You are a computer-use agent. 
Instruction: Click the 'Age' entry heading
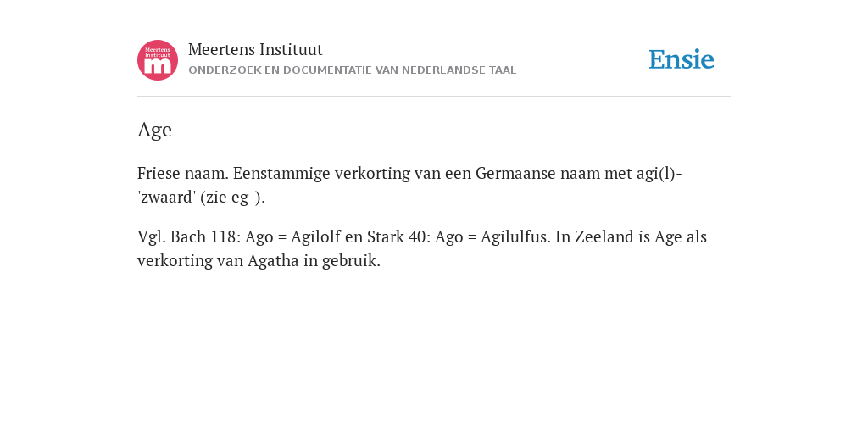154,130
